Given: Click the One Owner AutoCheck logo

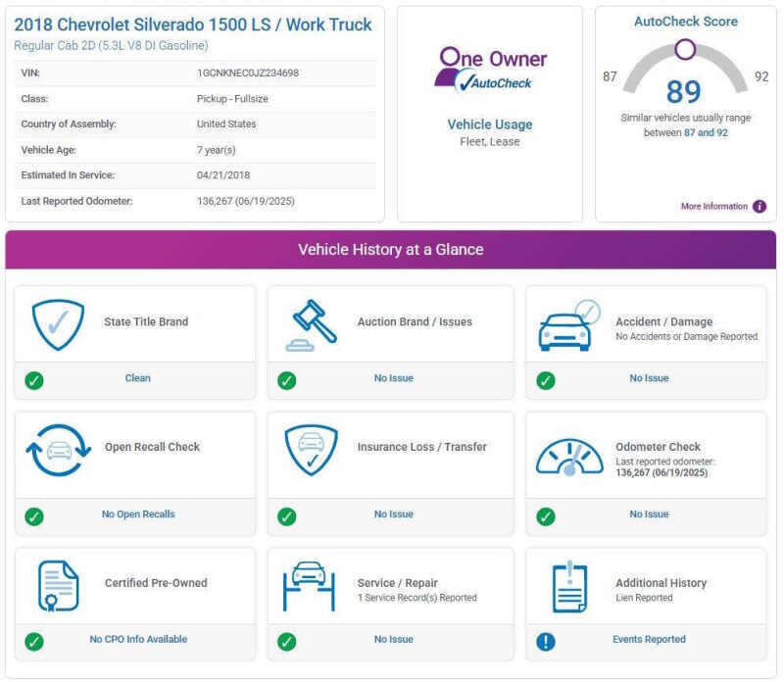Looking at the screenshot, I should tap(489, 71).
